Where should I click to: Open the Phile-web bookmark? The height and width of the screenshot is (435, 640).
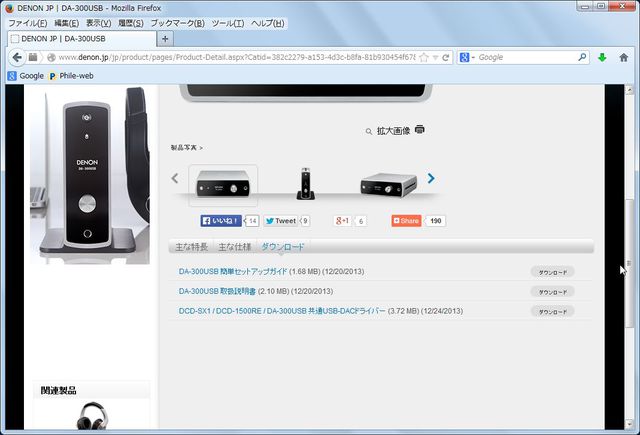pos(71,76)
